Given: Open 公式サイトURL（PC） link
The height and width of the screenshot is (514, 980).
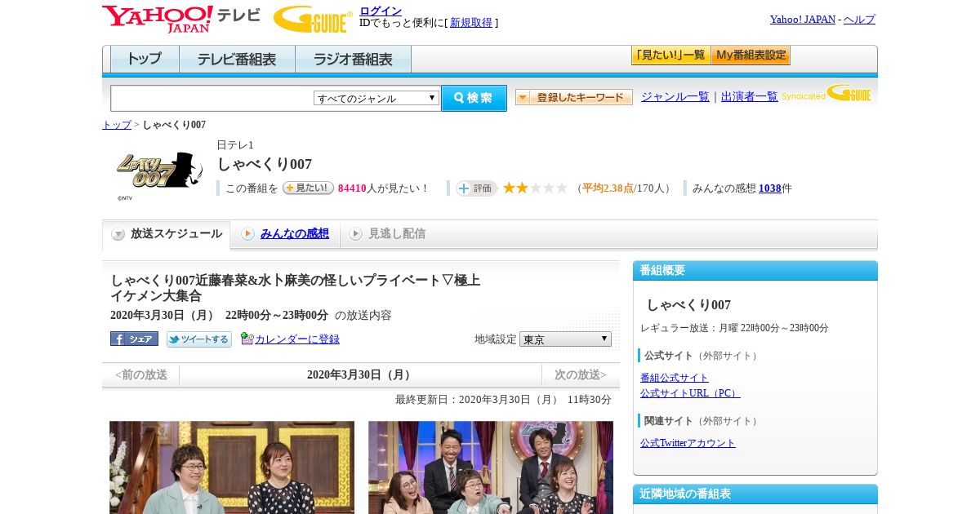Looking at the screenshot, I should coord(690,393).
